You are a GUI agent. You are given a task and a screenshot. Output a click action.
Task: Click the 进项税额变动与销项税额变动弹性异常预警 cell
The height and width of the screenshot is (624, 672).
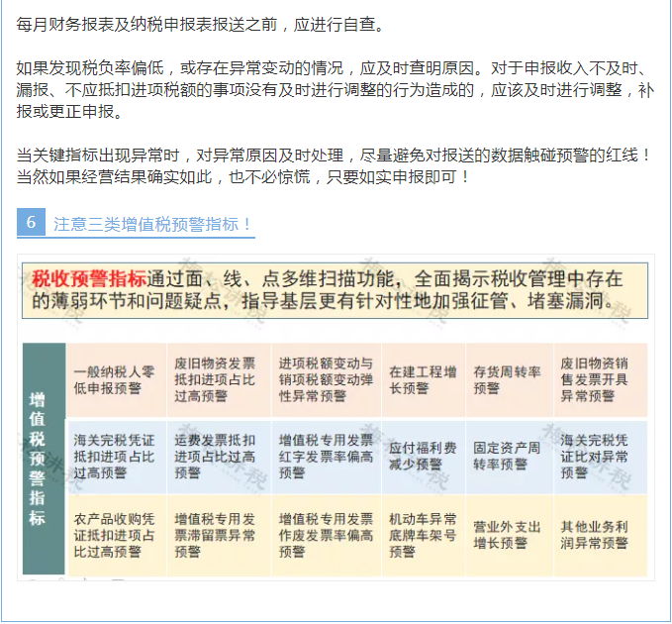(326, 379)
